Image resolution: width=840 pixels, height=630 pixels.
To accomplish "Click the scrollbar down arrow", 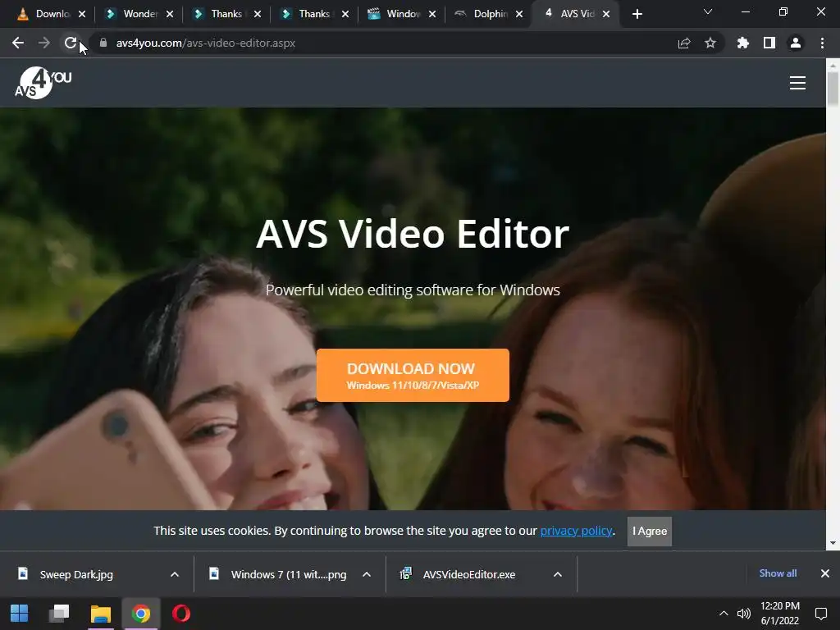I will tap(833, 543).
